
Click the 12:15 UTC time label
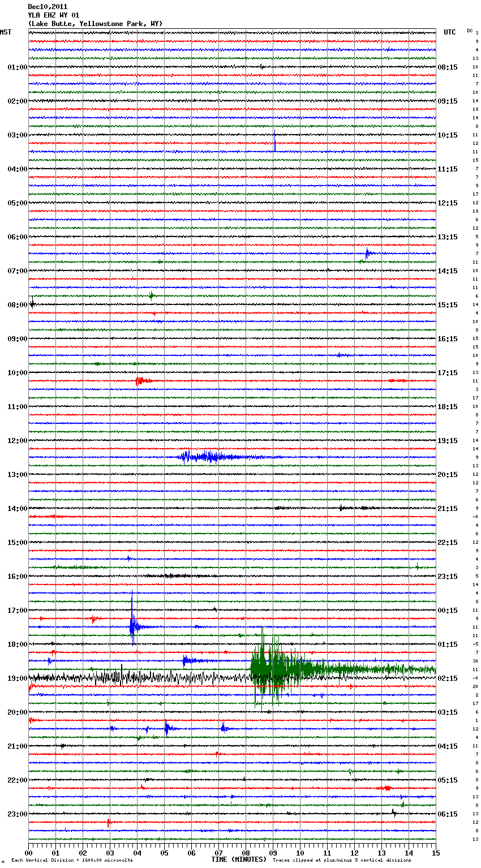448,203
